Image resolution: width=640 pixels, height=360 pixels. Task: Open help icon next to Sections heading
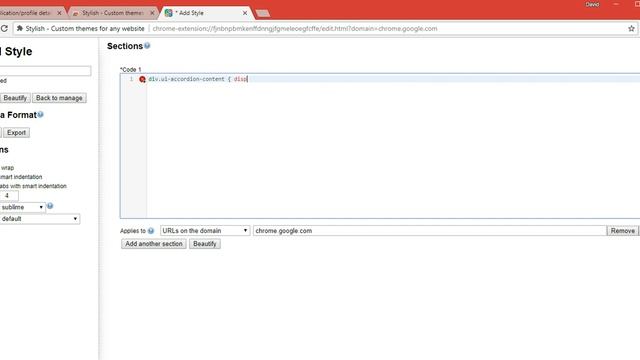147,46
